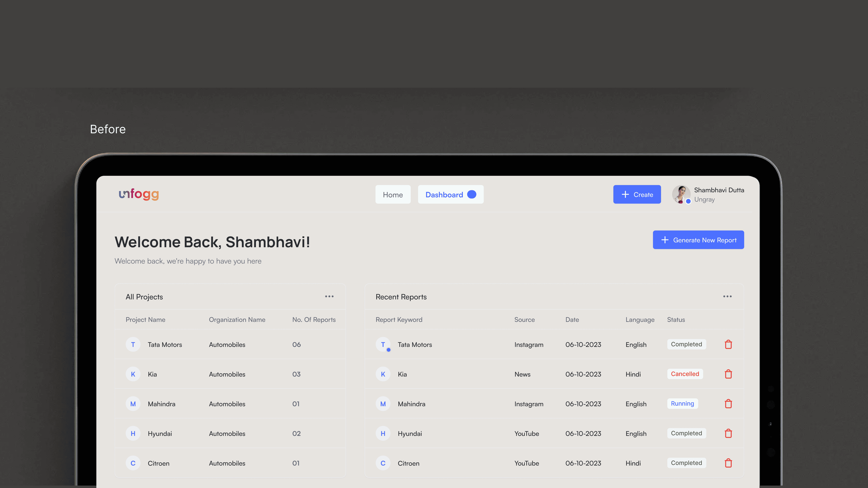Click the Create button
The image size is (868, 488).
pos(637,195)
